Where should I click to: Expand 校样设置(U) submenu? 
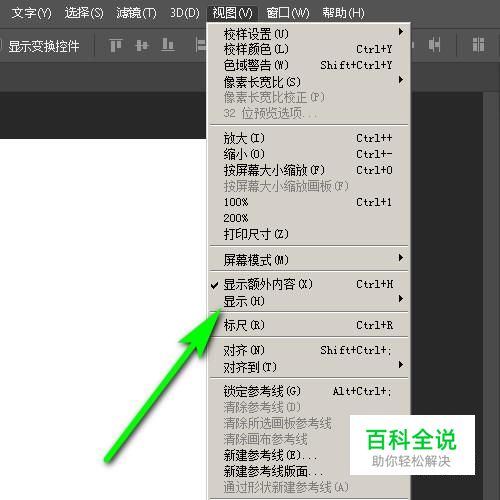[x=309, y=33]
